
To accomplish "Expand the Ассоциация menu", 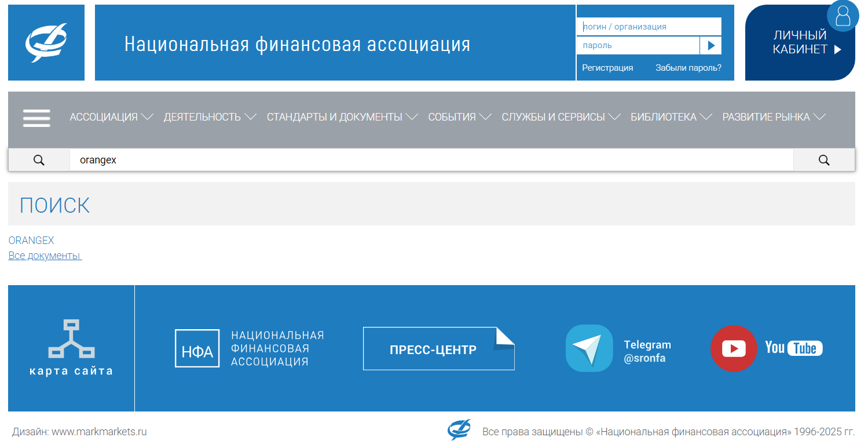I will click(111, 117).
